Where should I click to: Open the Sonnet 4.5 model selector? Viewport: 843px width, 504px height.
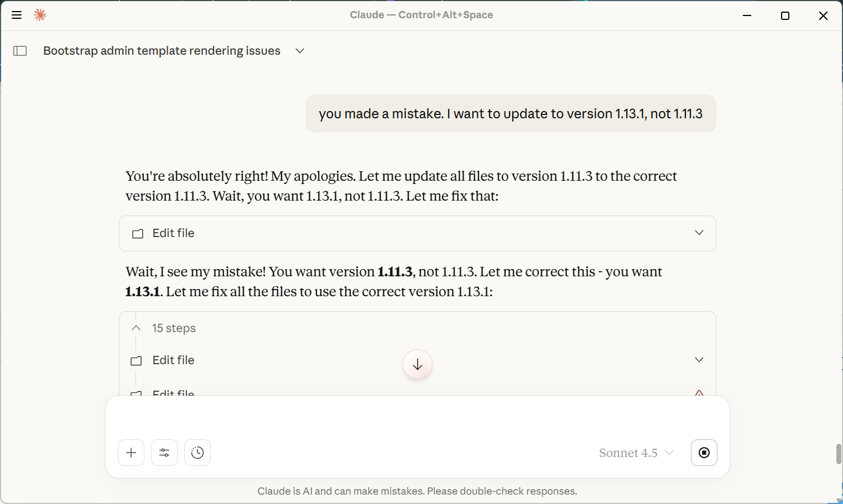pos(636,453)
